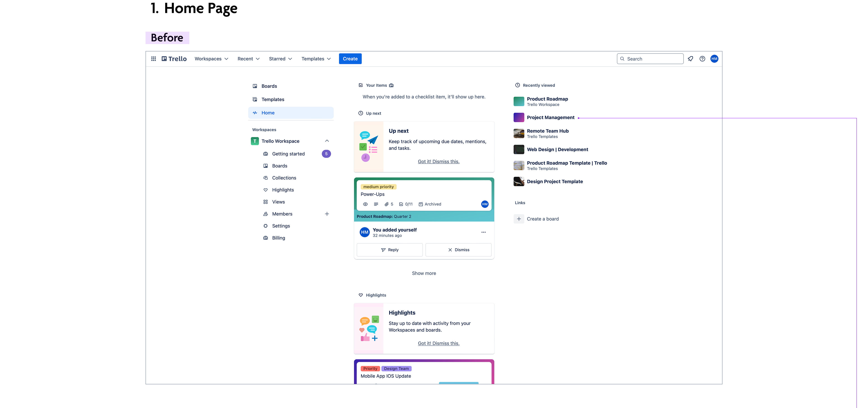Open the Power-Ups card title
The width and height of the screenshot is (868, 408).
click(x=372, y=194)
